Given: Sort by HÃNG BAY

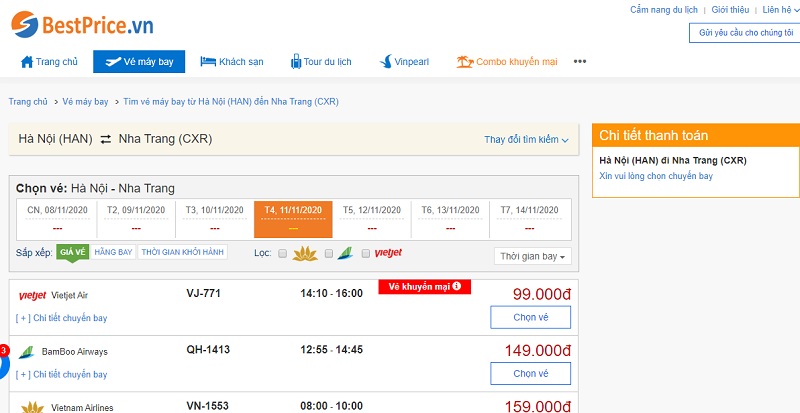Looking at the screenshot, I should pos(113,252).
